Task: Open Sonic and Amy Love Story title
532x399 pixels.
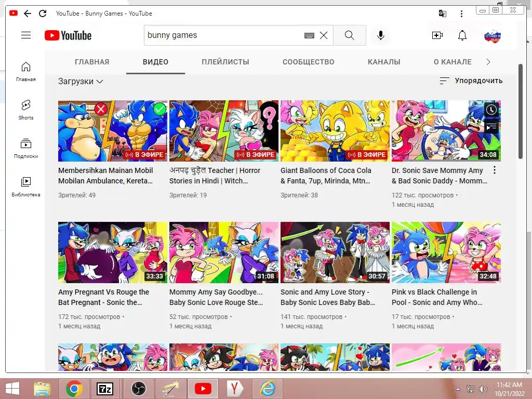Action: tap(328, 297)
